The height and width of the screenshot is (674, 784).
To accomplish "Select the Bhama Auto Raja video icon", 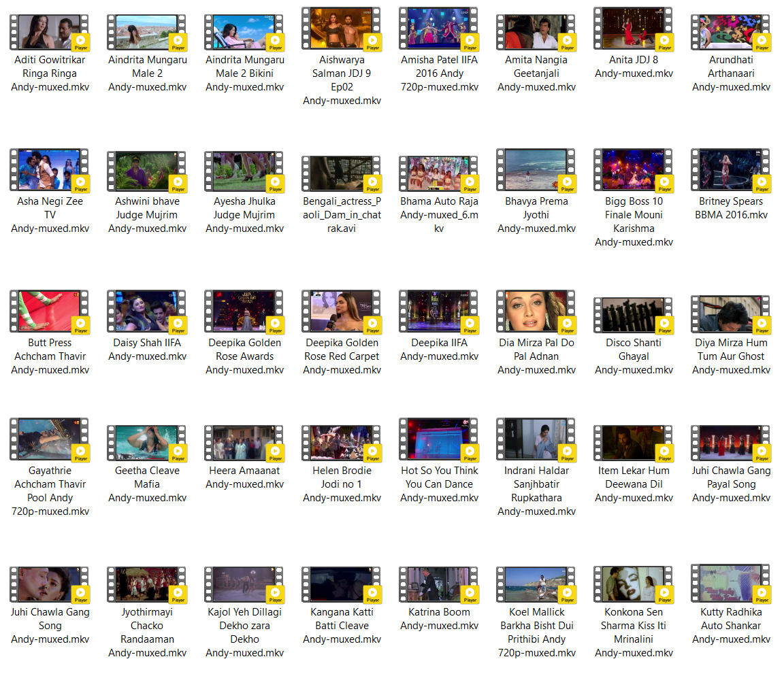I will coord(439,174).
